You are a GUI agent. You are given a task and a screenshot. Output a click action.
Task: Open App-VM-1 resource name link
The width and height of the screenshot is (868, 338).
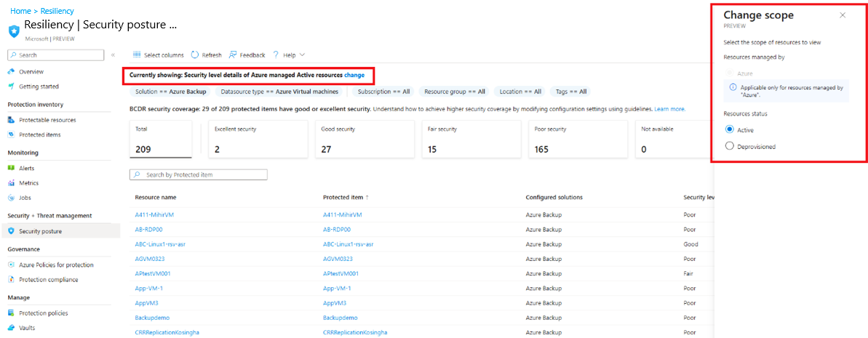click(149, 289)
